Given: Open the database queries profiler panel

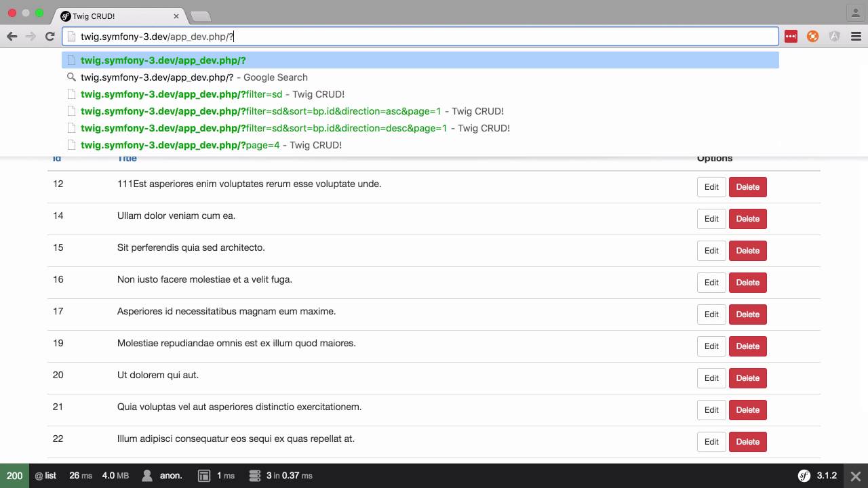Looking at the screenshot, I should (x=281, y=476).
